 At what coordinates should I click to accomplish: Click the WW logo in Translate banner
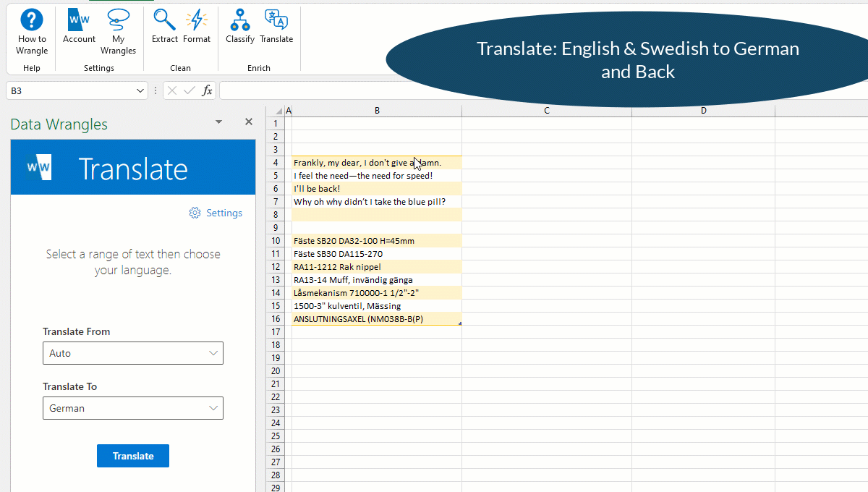[x=38, y=167]
